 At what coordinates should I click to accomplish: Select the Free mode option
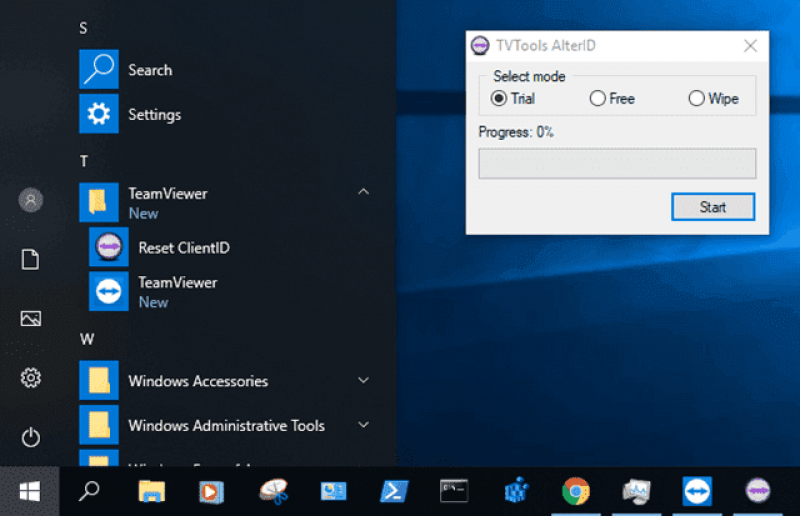click(597, 98)
